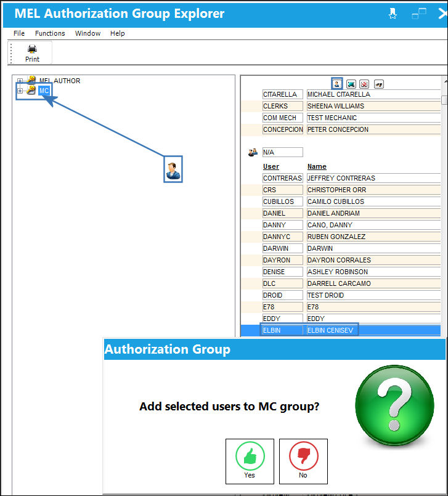Select user EDDY cell
448x496 pixels.
pyautogui.click(x=282, y=319)
